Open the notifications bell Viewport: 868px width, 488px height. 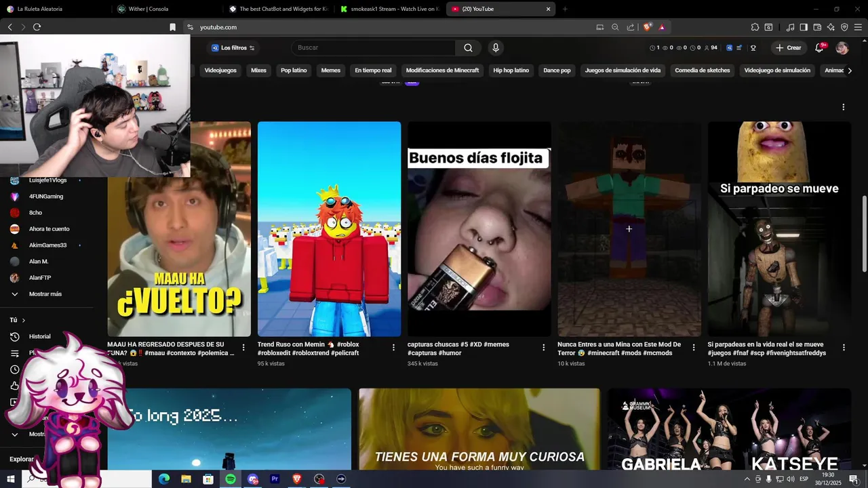819,47
